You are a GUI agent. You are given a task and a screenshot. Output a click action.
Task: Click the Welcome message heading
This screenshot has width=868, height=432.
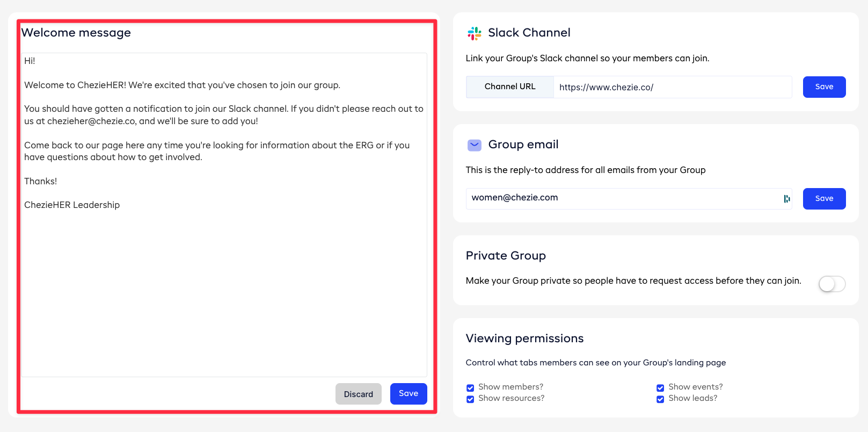76,33
